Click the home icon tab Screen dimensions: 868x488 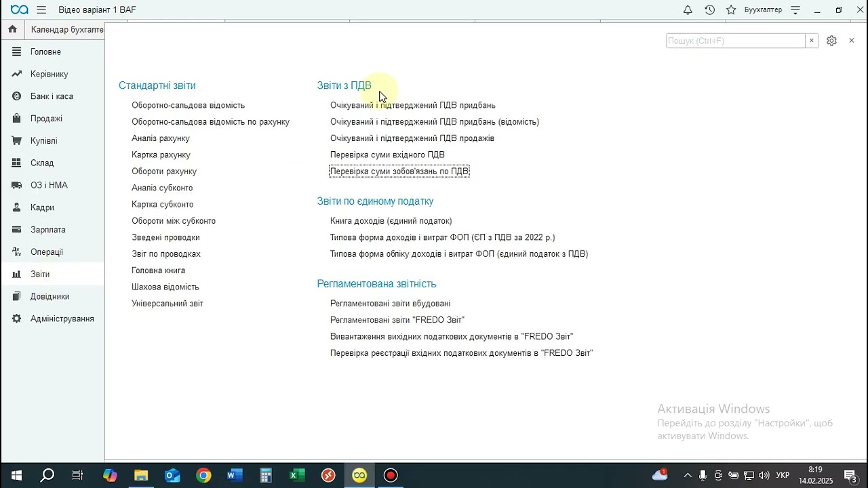point(12,29)
